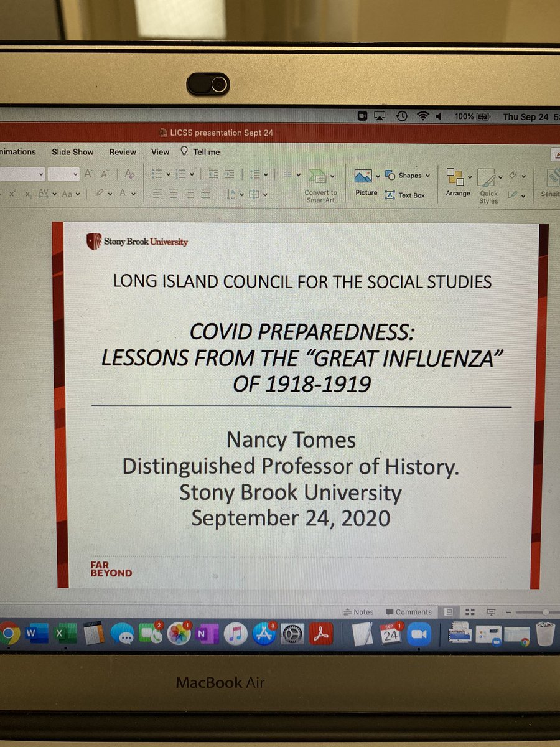Apply superscript formatting
The image size is (560, 747).
point(12,194)
